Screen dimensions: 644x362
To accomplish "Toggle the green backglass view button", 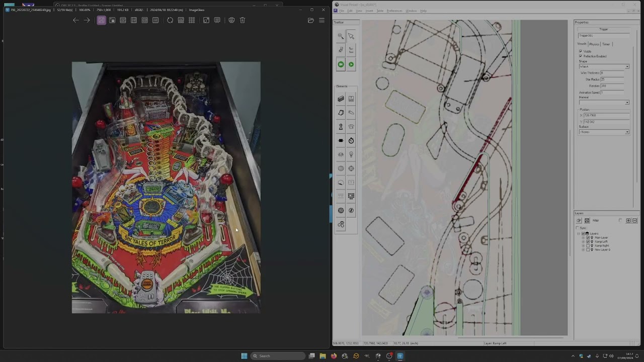I will 341,64.
